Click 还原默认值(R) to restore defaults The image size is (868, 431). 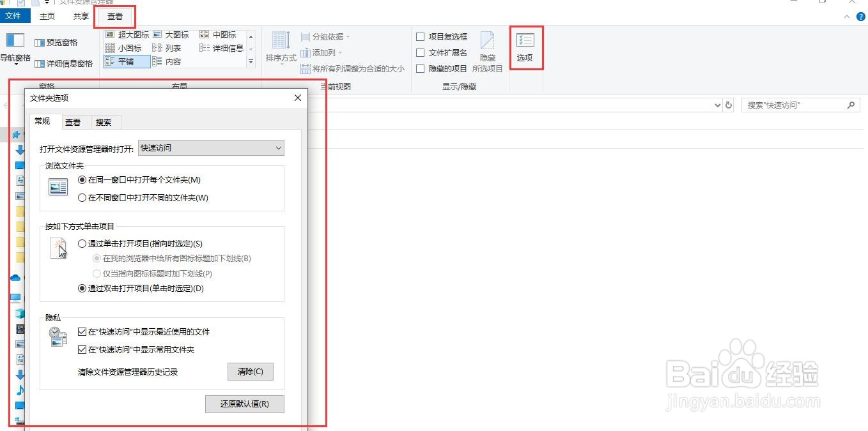click(x=244, y=404)
